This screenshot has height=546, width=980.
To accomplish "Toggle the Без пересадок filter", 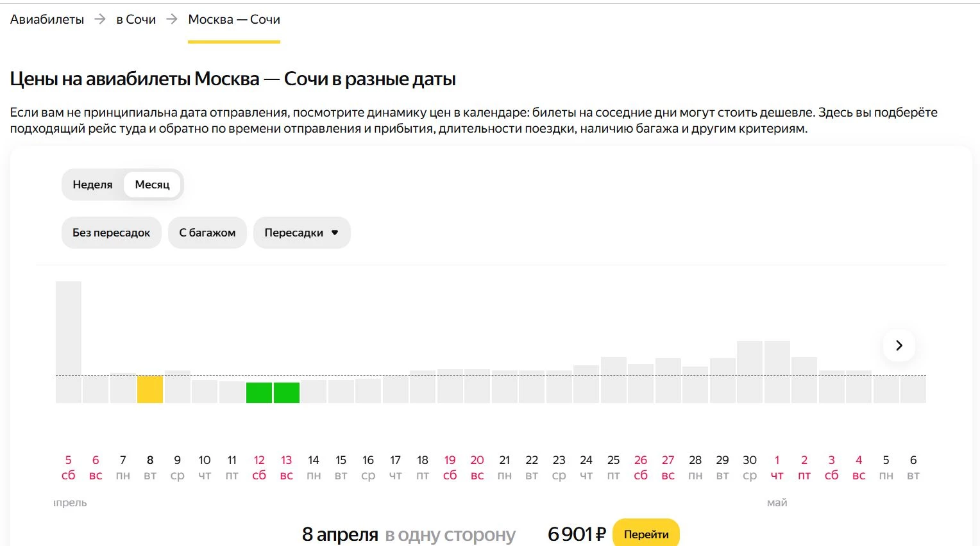I will [112, 233].
